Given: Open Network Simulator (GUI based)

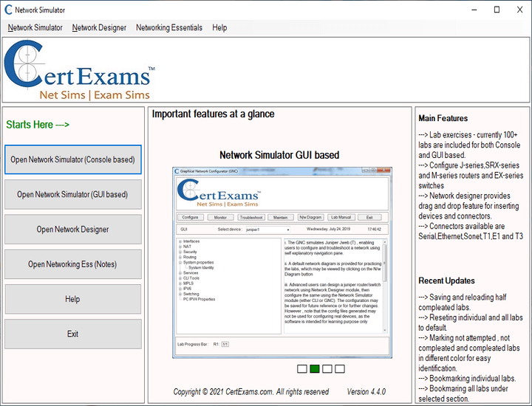Looking at the screenshot, I should click(x=73, y=195).
